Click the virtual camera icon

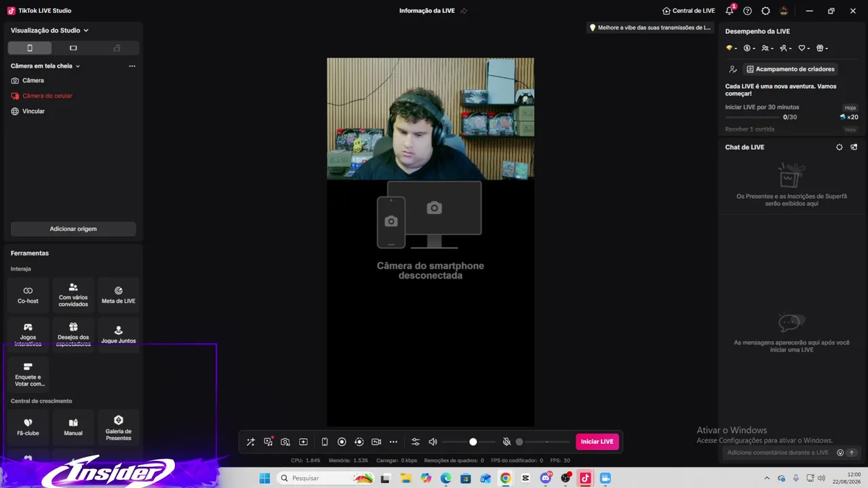pos(376,442)
